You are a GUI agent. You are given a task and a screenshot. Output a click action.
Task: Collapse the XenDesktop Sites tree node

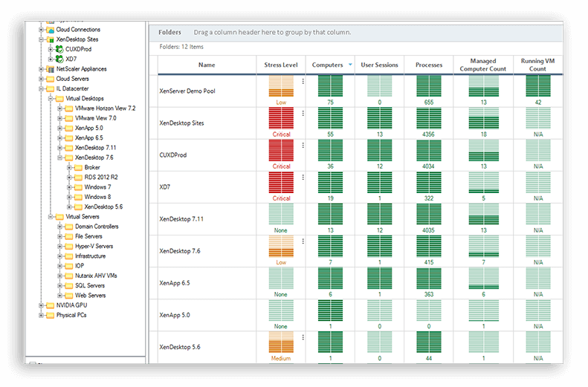(x=41, y=39)
